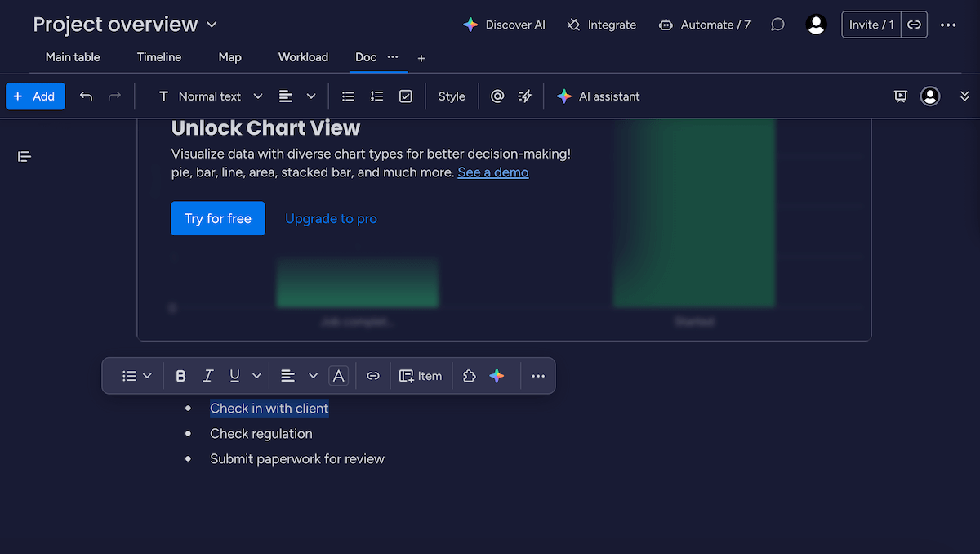Start a numbered list from the top toolbar
The image size is (980, 554).
coord(376,96)
